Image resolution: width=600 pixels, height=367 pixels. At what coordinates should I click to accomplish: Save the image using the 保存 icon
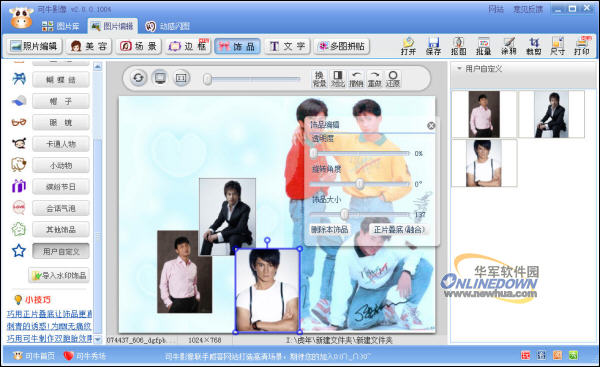click(433, 46)
